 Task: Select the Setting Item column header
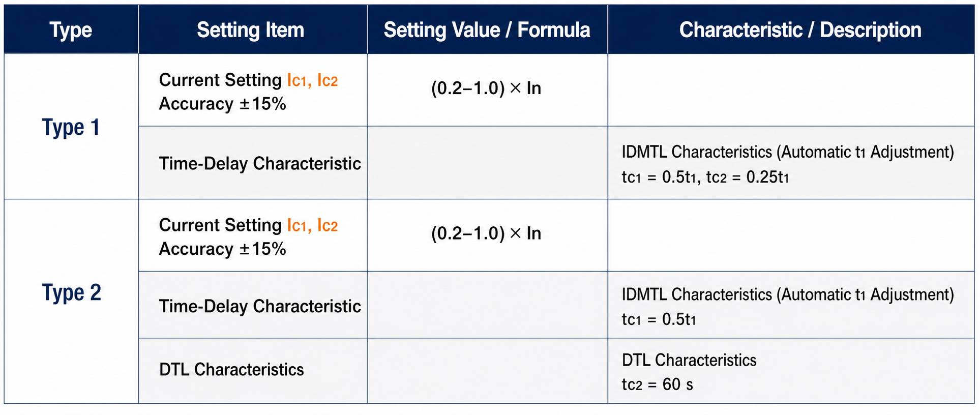[x=251, y=30]
